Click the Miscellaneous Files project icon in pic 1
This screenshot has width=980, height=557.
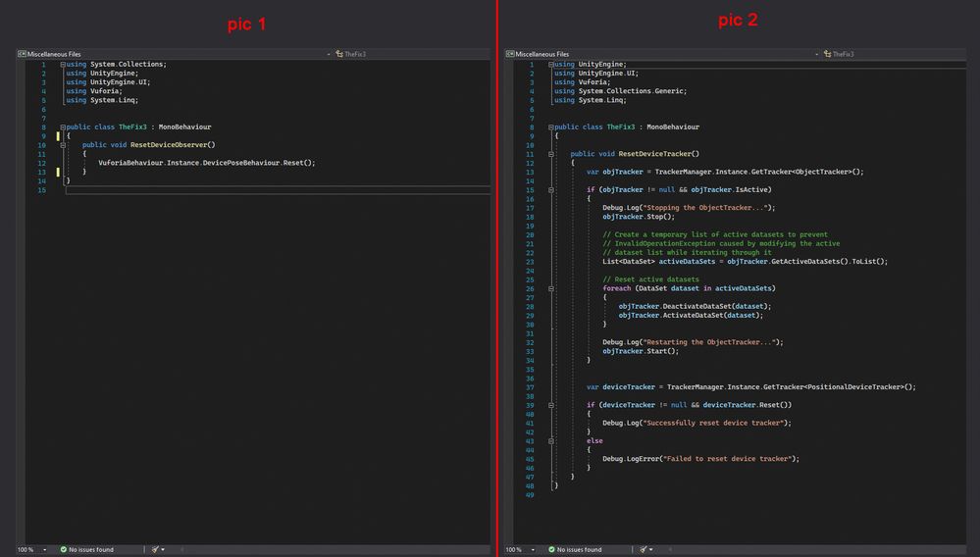click(22, 54)
